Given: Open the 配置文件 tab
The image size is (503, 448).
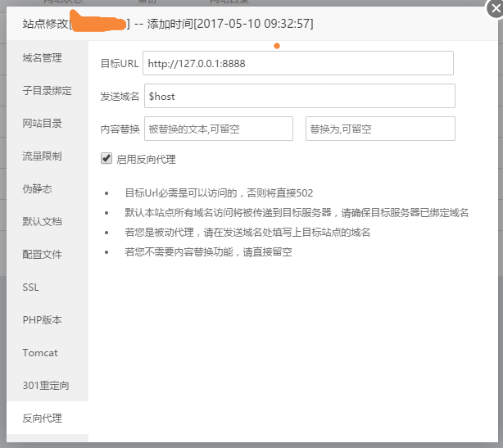Looking at the screenshot, I should coord(43,255).
